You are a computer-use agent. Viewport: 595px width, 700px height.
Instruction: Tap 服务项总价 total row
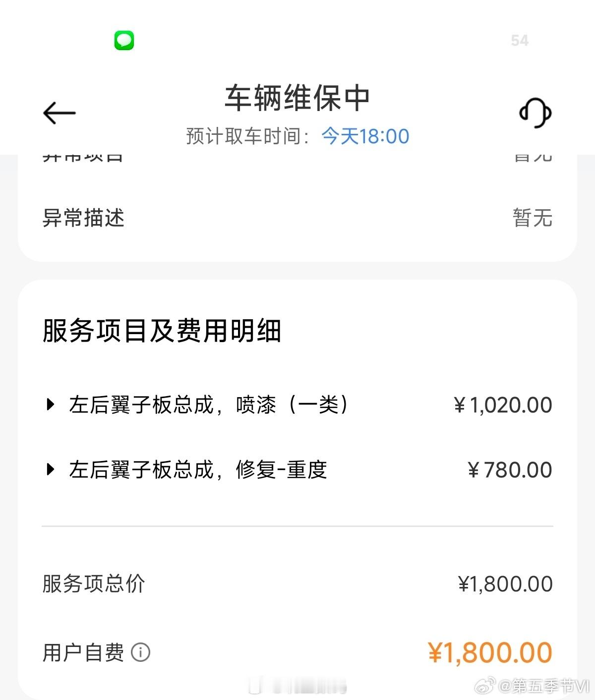click(x=297, y=583)
